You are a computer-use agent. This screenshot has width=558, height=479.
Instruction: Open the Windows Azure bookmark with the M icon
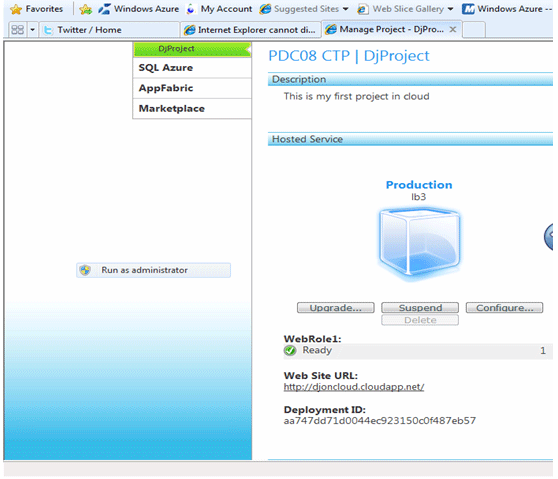(507, 9)
